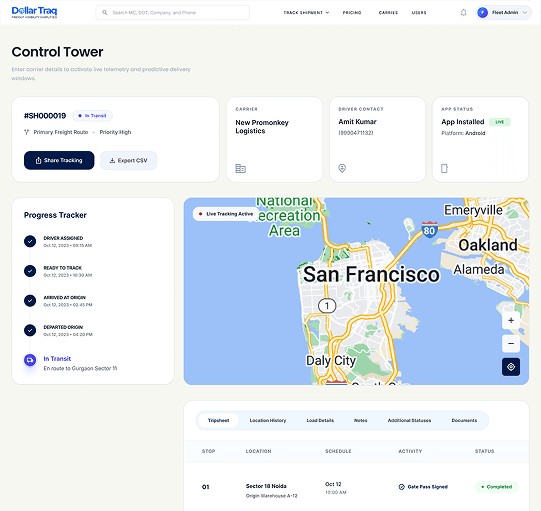Screen dimensions: 541x511
Task: Click the Fleet Admin avatar
Action: click(482, 12)
